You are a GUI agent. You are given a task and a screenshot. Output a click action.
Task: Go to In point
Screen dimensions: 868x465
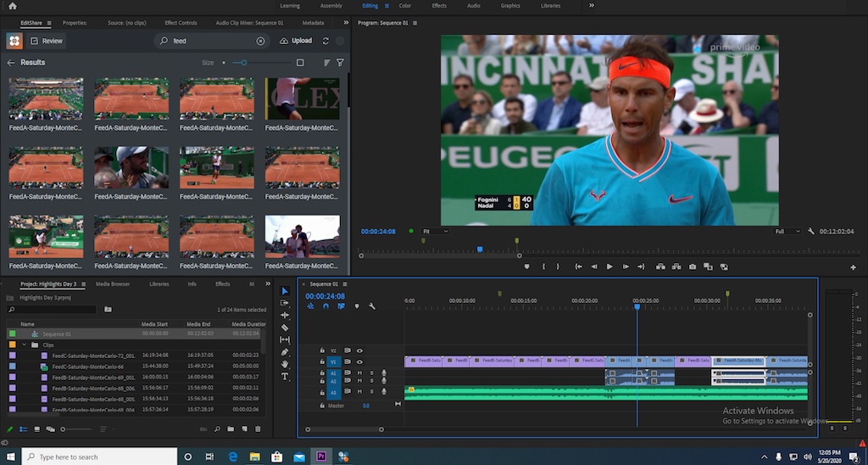[x=578, y=266]
